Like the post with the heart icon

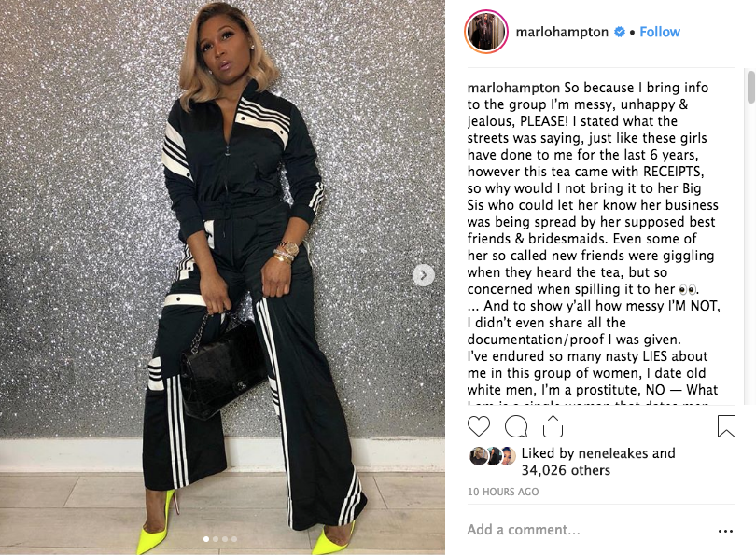479,426
